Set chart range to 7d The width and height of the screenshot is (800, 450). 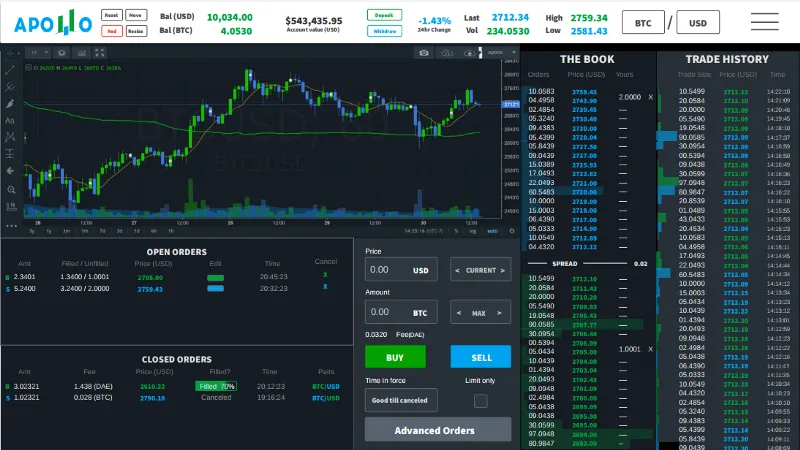coord(103,231)
